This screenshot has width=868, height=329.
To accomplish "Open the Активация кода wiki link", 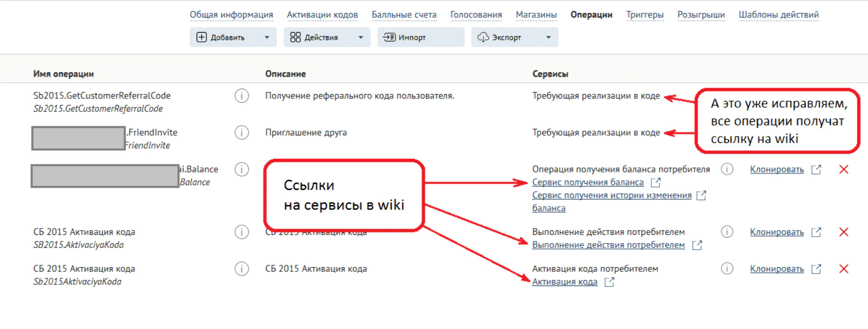I will pos(565,282).
